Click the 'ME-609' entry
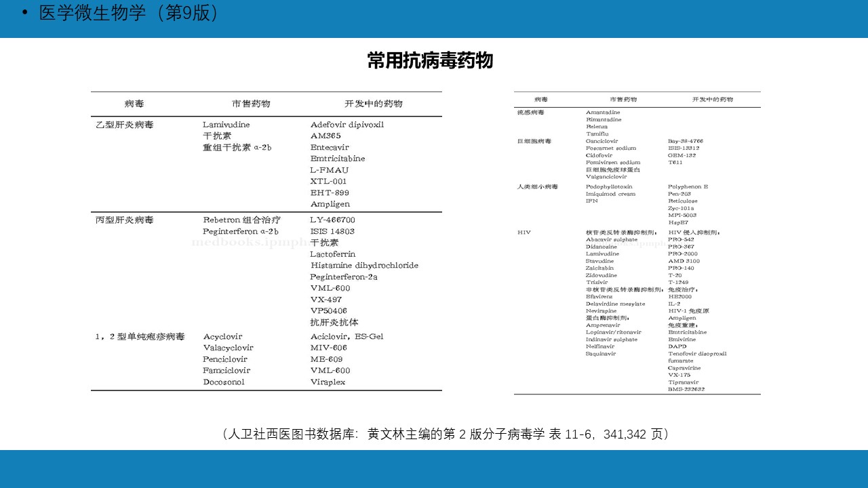This screenshot has height=488, width=868. point(326,359)
